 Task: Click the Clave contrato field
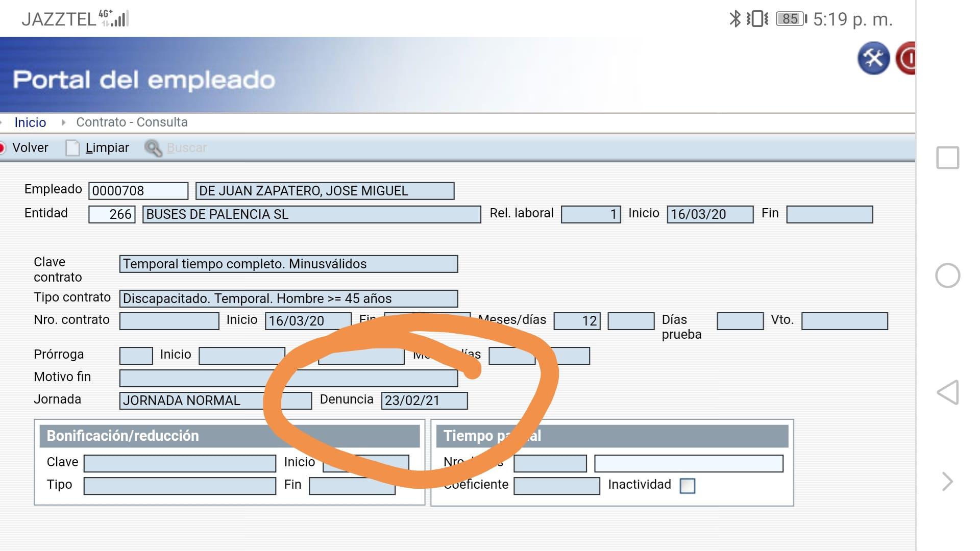[x=288, y=264]
